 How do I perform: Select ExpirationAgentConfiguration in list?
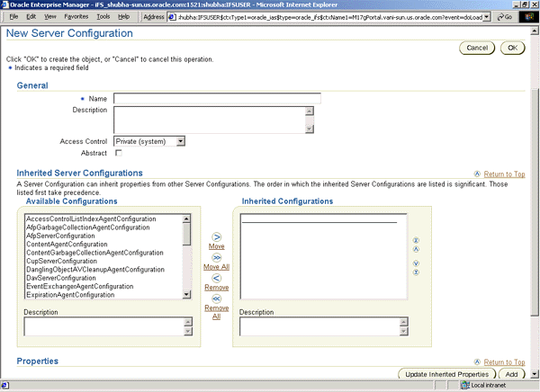tap(70, 295)
